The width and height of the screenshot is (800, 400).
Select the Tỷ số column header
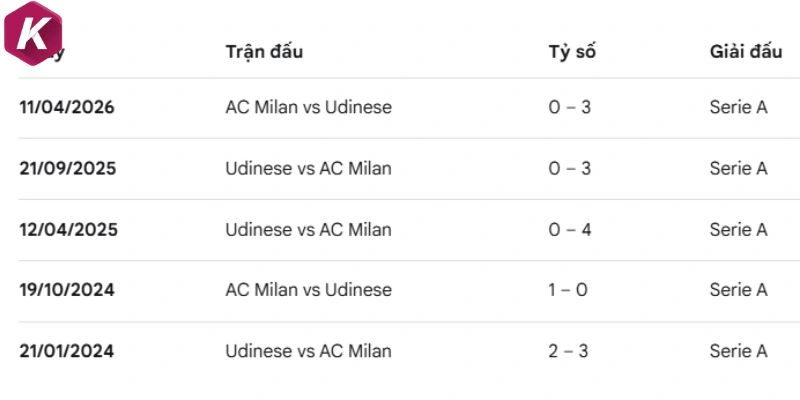[x=572, y=53]
